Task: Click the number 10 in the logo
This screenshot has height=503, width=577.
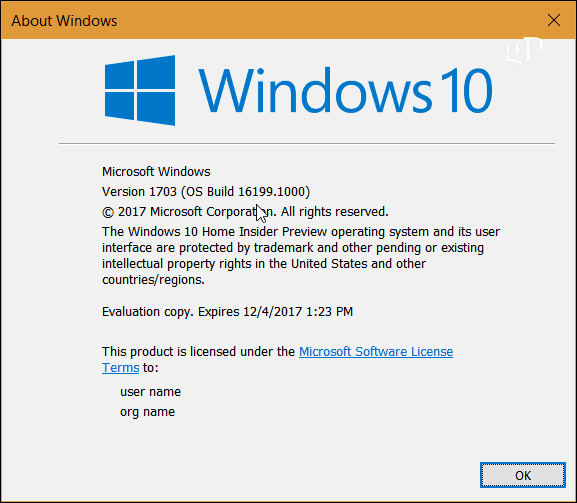Action: point(466,90)
